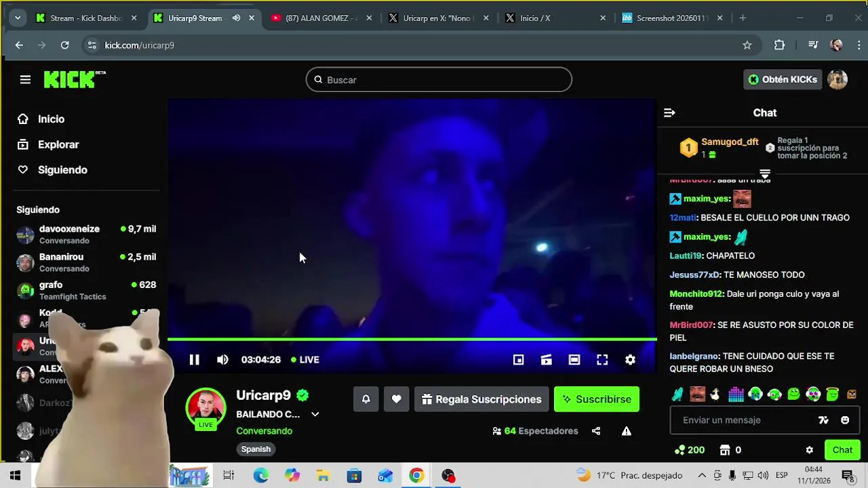Select the crying green emote
The height and width of the screenshot is (488, 868).
click(x=755, y=394)
